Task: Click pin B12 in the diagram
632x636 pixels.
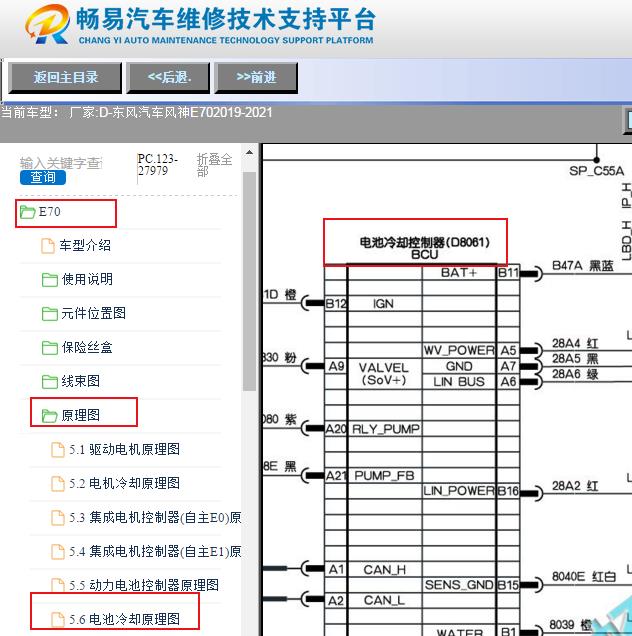Action: [x=336, y=304]
